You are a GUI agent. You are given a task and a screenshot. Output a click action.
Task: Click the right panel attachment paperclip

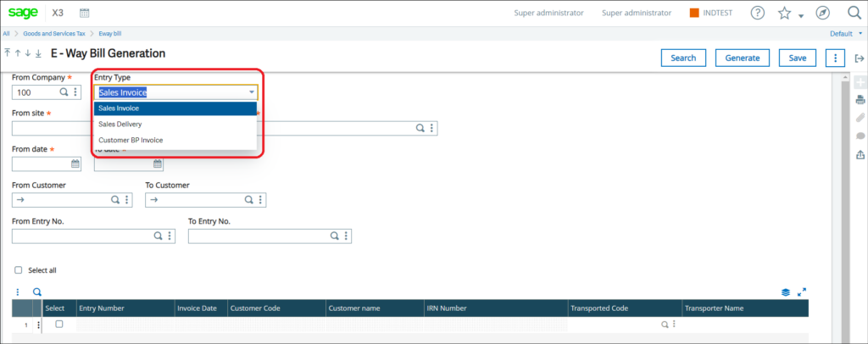coord(860,117)
